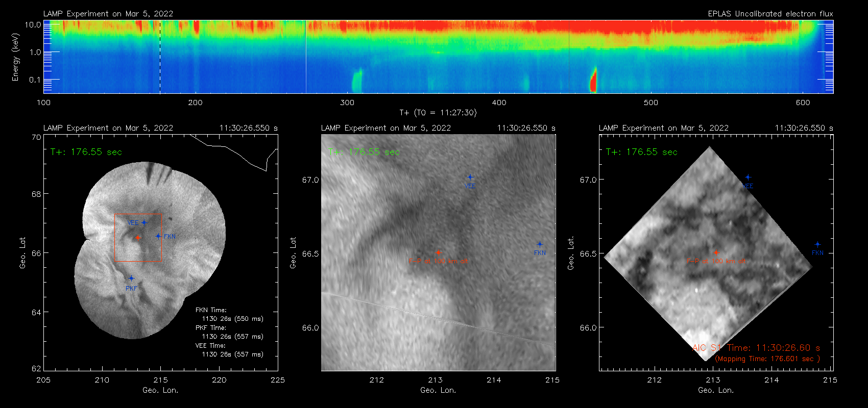Image resolution: width=868 pixels, height=408 pixels.
Task: Click the 'PKF Time:' label
Action: 211,328
